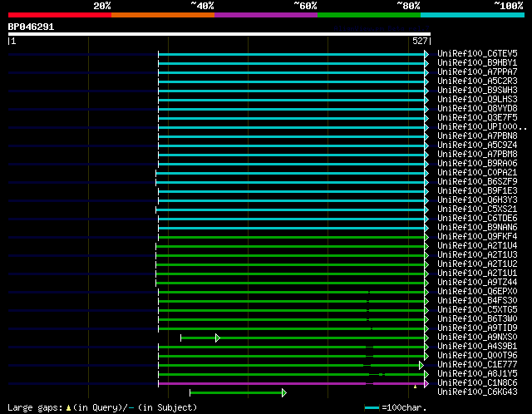Image resolution: width=532 pixels, height=414 pixels.
Task: Select the UniRef100_B6SZF9 label
Action: click(477, 181)
